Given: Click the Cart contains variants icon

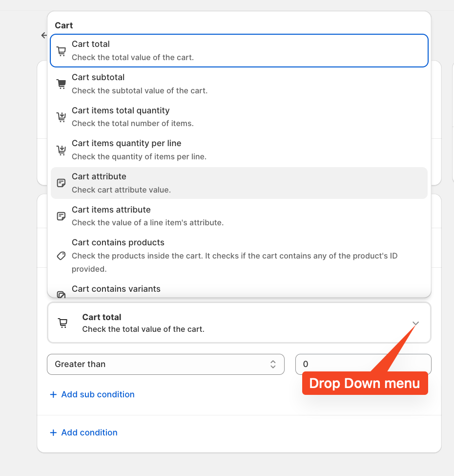Looking at the screenshot, I should coord(61,294).
